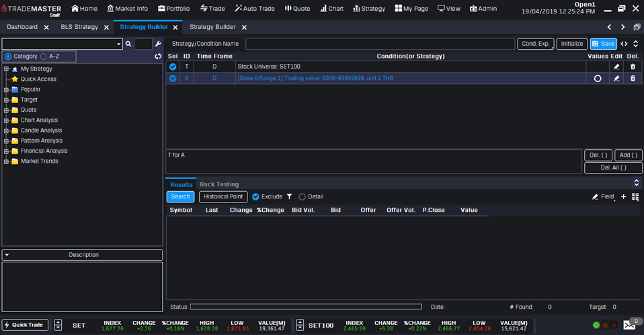The image size is (644, 335).
Task: Click the restore tabs window icon
Action: 637,27
